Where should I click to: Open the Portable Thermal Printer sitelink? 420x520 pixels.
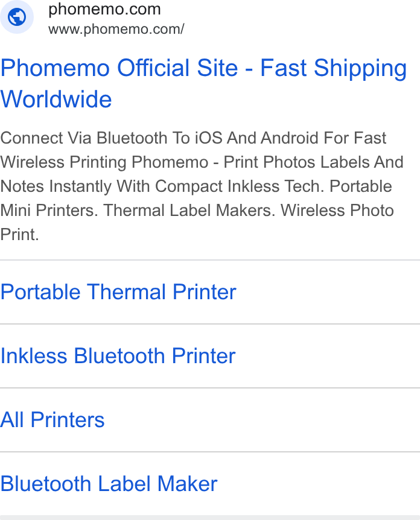(x=118, y=292)
